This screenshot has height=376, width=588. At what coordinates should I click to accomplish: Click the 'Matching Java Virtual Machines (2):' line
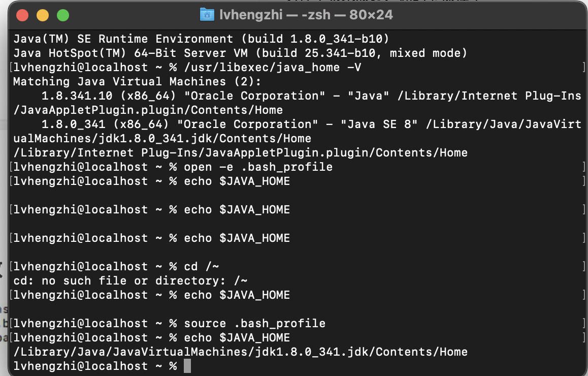(x=137, y=81)
